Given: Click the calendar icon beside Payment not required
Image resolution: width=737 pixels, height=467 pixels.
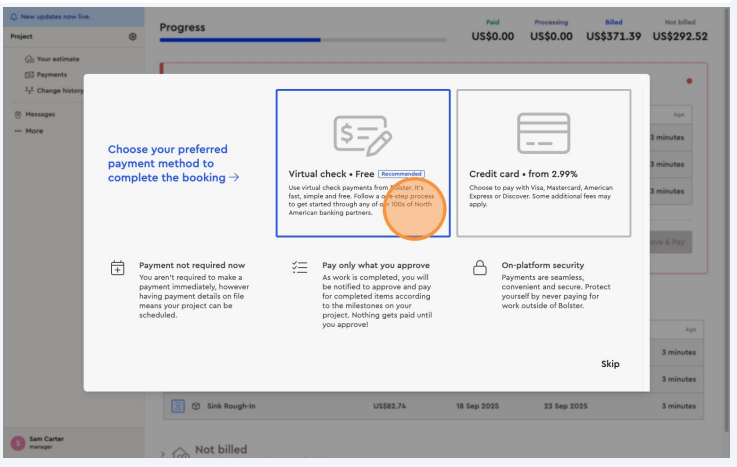Looking at the screenshot, I should tap(118, 268).
